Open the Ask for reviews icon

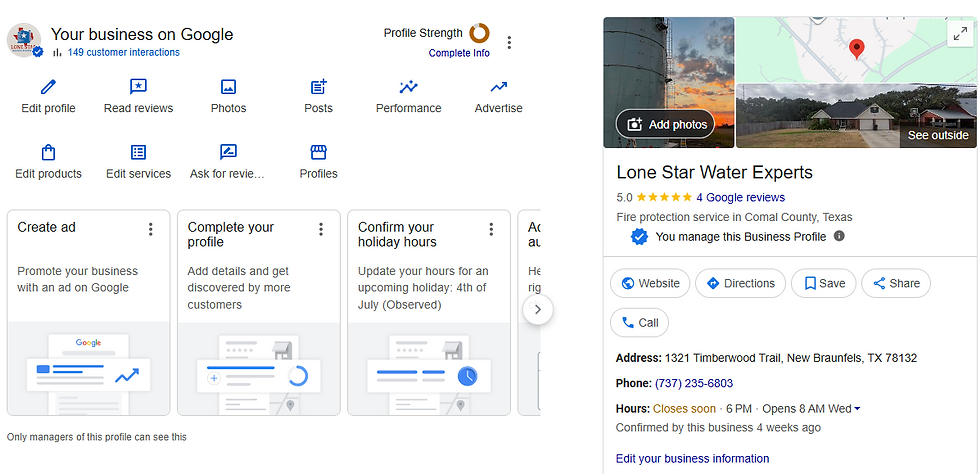[x=228, y=152]
